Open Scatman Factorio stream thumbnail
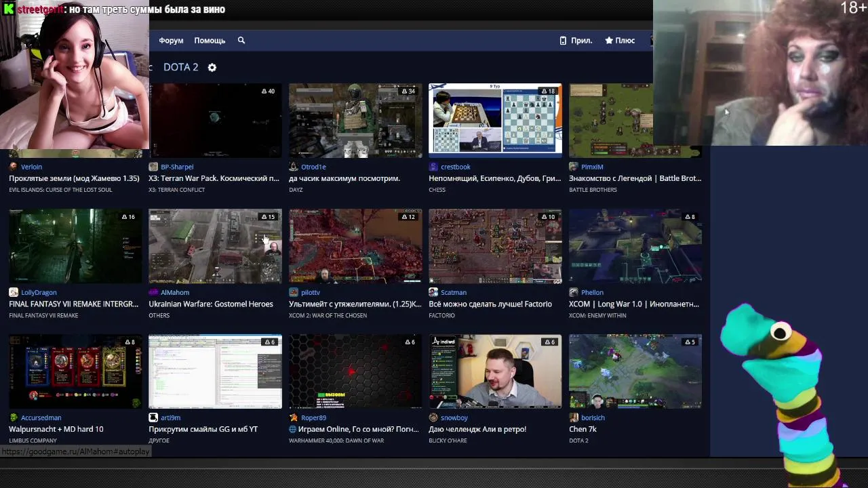Image resolution: width=868 pixels, height=488 pixels. [495, 246]
